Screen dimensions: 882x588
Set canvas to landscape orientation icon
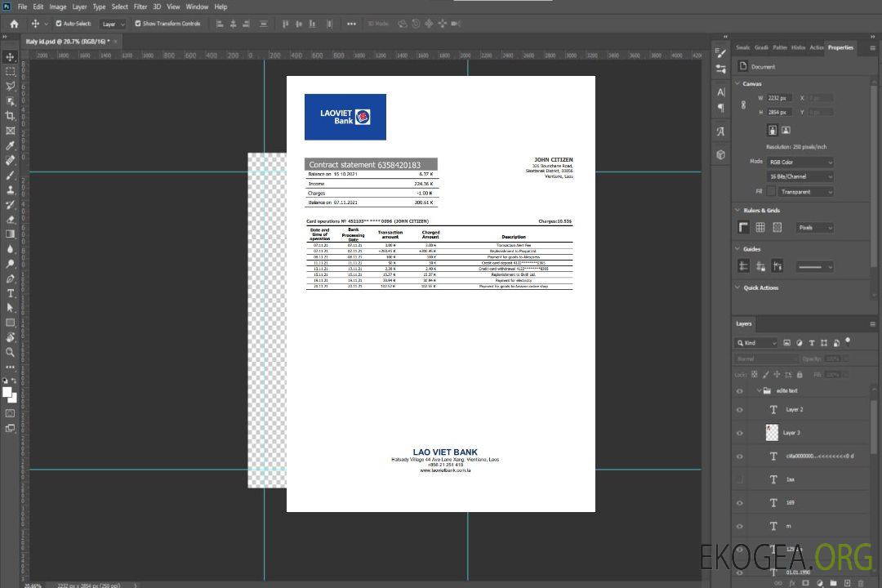(786, 130)
